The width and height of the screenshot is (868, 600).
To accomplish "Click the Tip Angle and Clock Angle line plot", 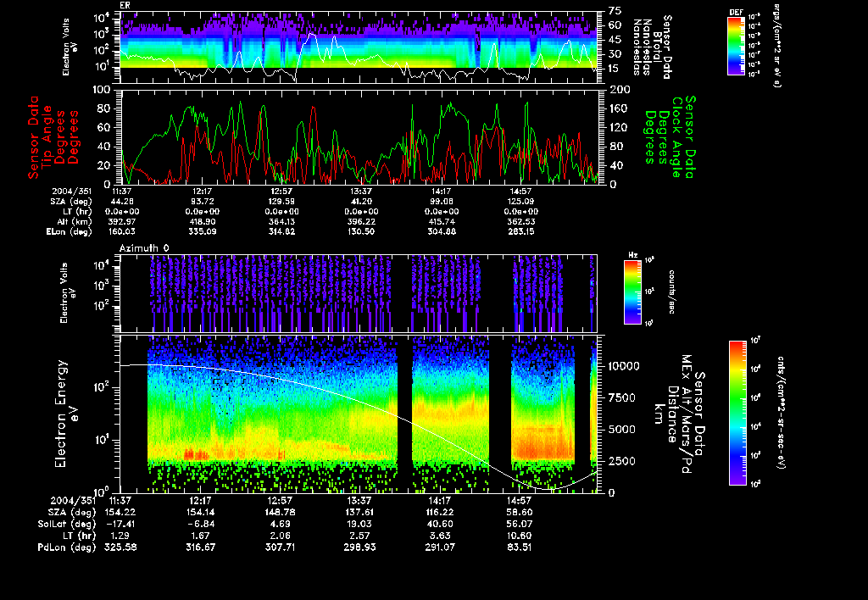I will coord(359,136).
